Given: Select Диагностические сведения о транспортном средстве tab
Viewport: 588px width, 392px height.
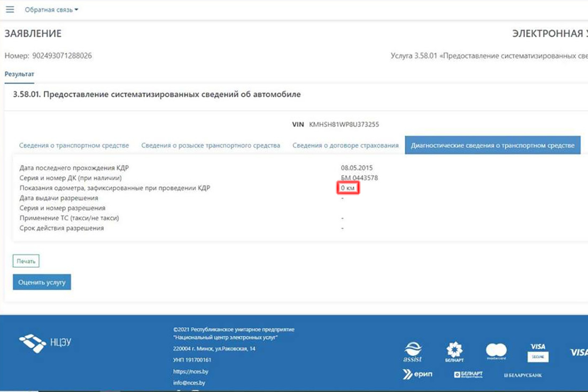Looking at the screenshot, I should tap(492, 145).
